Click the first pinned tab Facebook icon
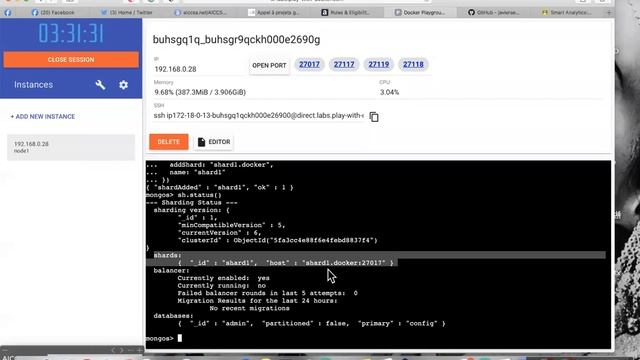 tap(8, 13)
